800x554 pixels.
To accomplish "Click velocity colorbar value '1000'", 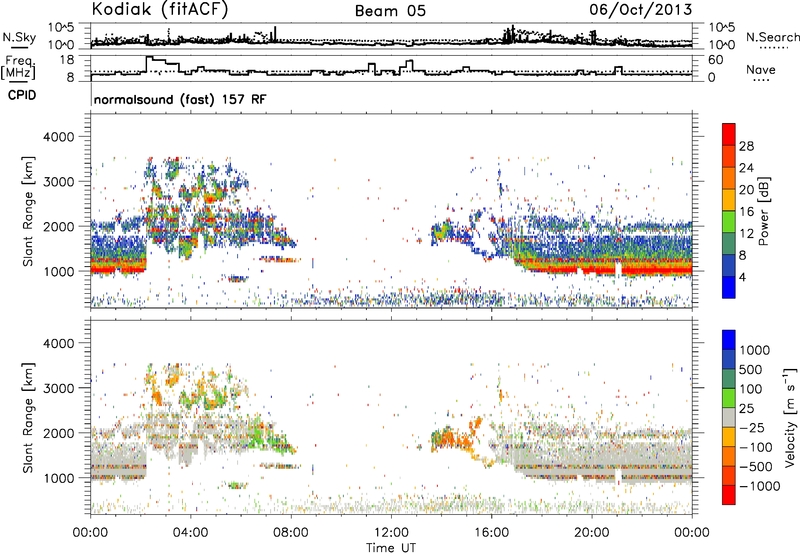I will click(754, 350).
